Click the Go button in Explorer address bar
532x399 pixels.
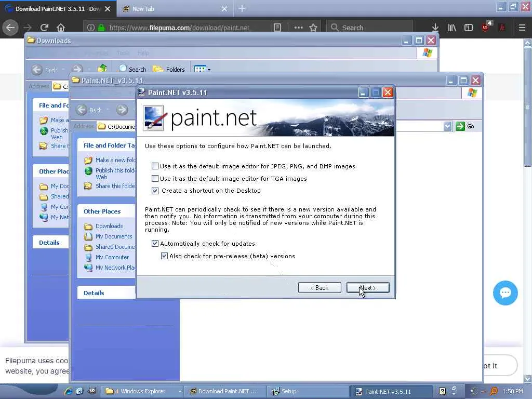[465, 126]
